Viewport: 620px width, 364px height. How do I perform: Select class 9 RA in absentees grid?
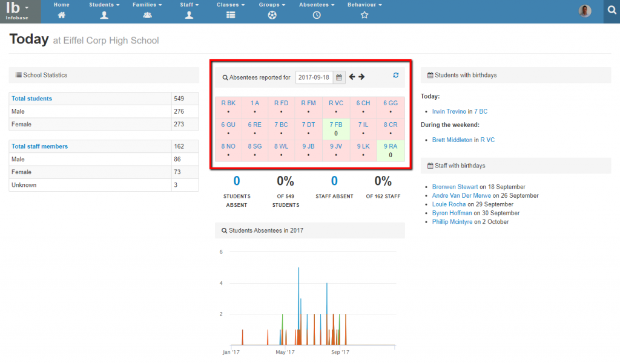click(391, 146)
